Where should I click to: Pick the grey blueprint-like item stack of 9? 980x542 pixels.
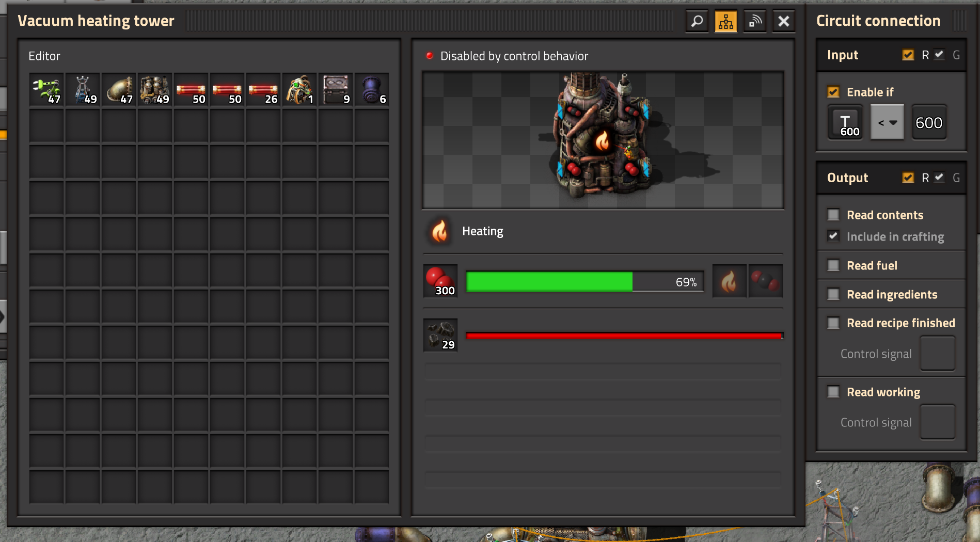click(x=336, y=90)
